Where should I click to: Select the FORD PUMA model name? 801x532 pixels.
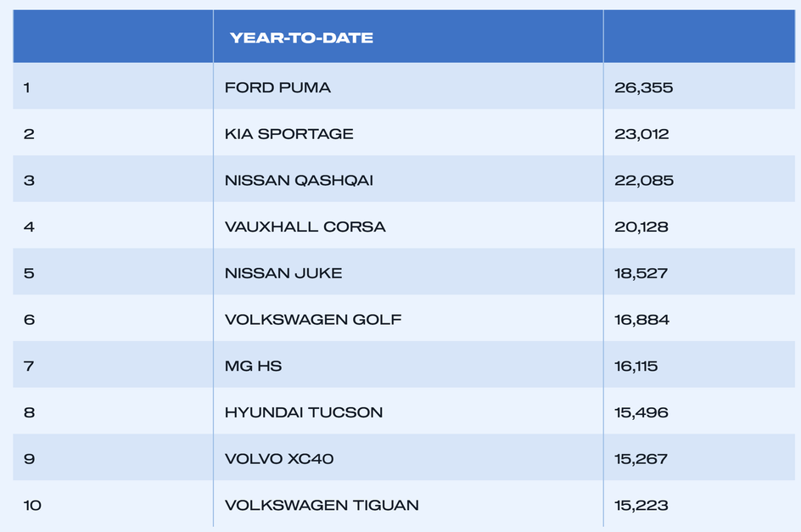click(x=277, y=87)
